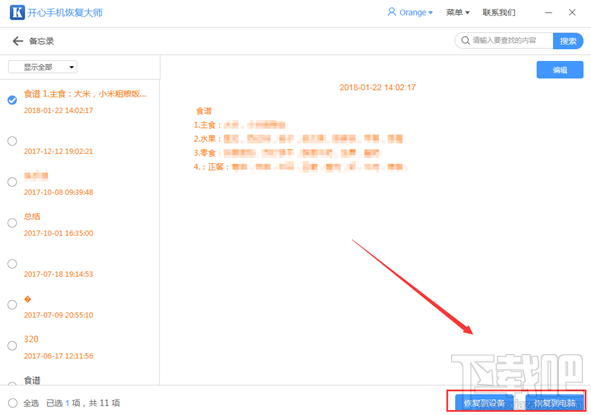Click the timestamp 2017-10-01 16:35:00
The width and height of the screenshot is (591, 415).
pyautogui.click(x=58, y=233)
